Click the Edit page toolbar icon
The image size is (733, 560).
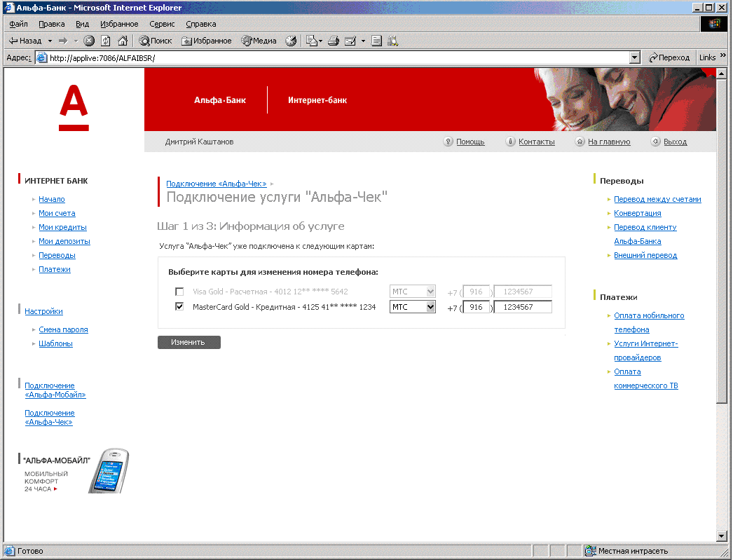coord(350,41)
